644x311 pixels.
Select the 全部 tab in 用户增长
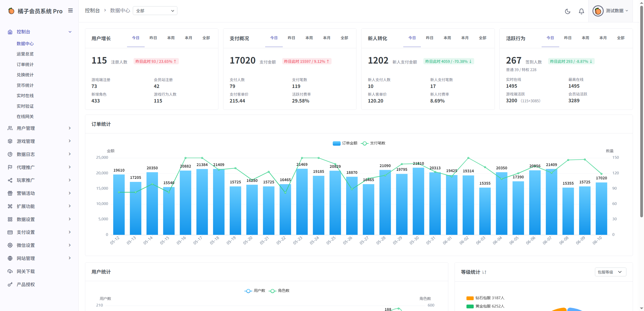click(x=206, y=38)
